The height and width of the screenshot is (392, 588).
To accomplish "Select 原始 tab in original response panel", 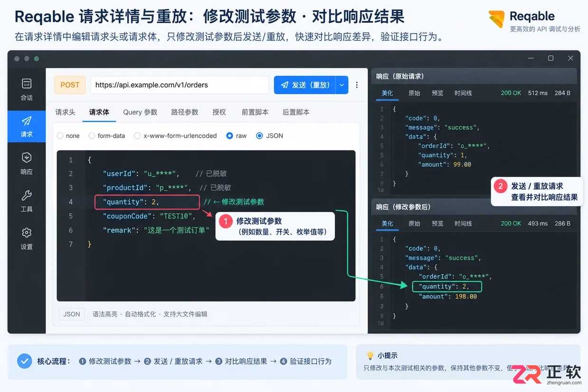I will coord(414,93).
